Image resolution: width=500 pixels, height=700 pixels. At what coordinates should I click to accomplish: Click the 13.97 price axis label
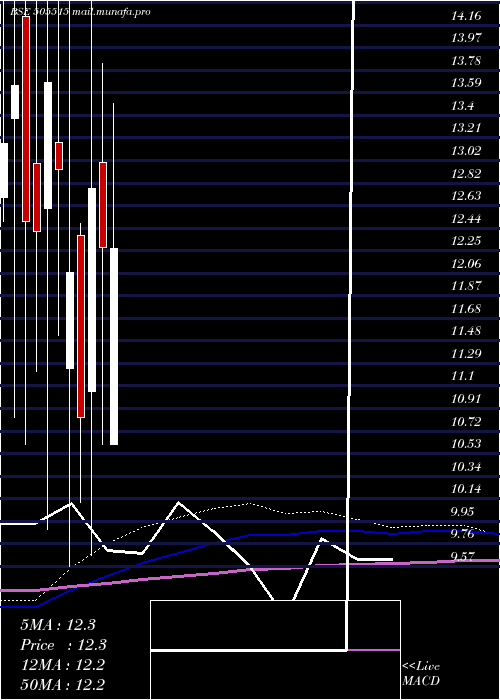tap(466, 38)
